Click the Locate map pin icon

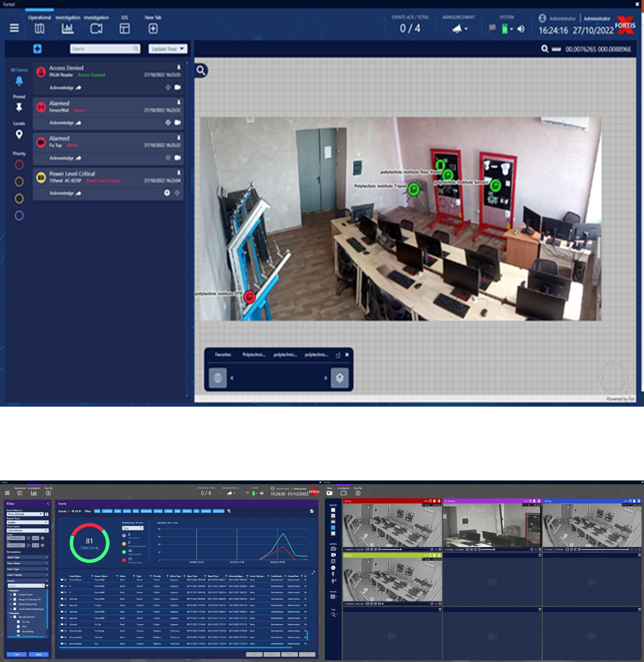click(x=19, y=134)
